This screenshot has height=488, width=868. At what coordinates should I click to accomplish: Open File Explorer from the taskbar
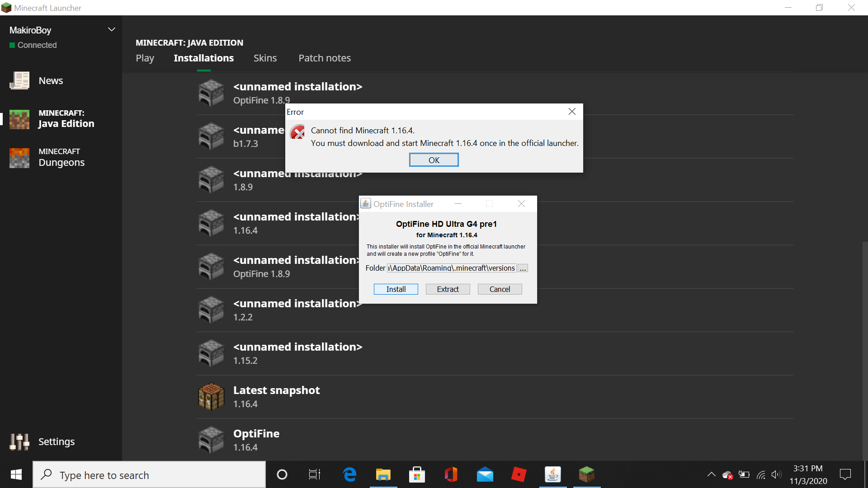[x=383, y=475]
